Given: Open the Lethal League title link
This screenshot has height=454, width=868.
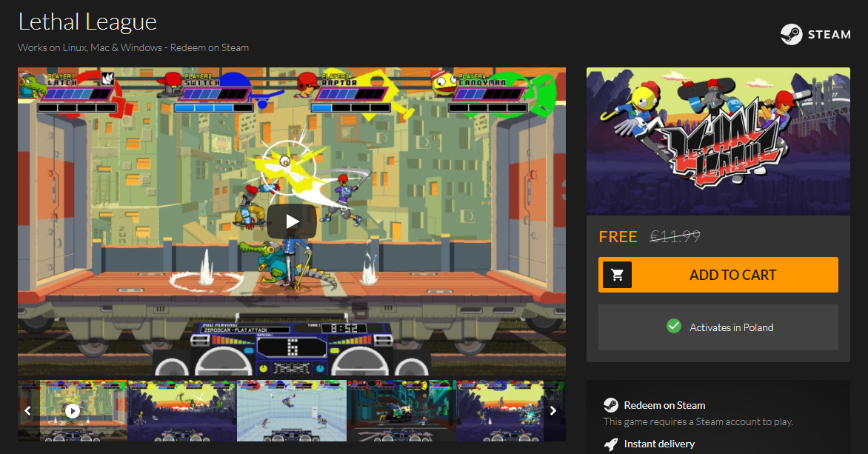Looking at the screenshot, I should (87, 21).
